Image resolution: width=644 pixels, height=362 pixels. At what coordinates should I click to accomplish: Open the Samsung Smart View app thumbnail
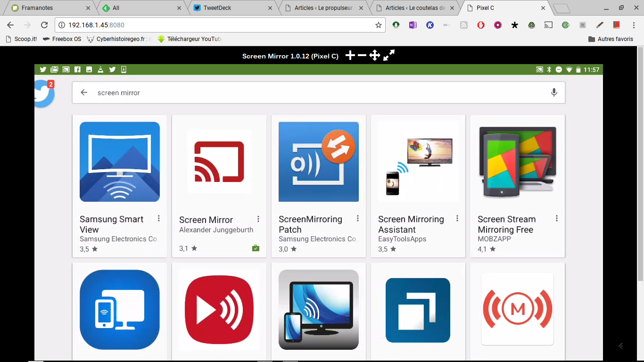coord(120,162)
